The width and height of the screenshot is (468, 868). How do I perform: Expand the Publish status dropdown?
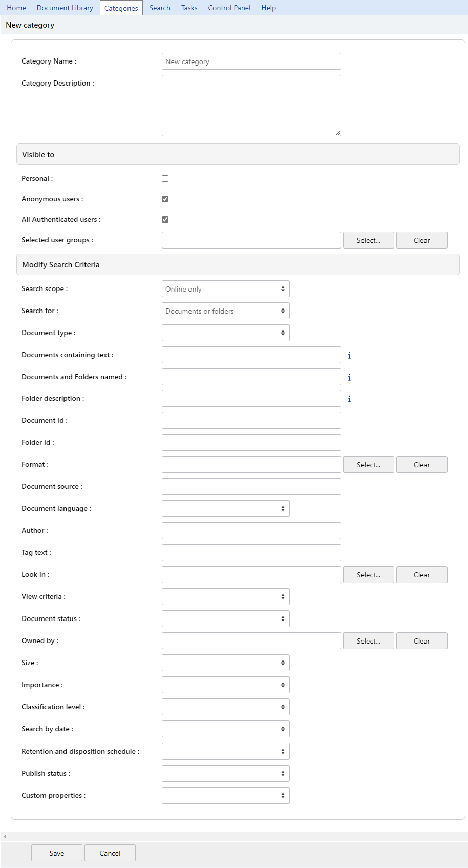[226, 774]
